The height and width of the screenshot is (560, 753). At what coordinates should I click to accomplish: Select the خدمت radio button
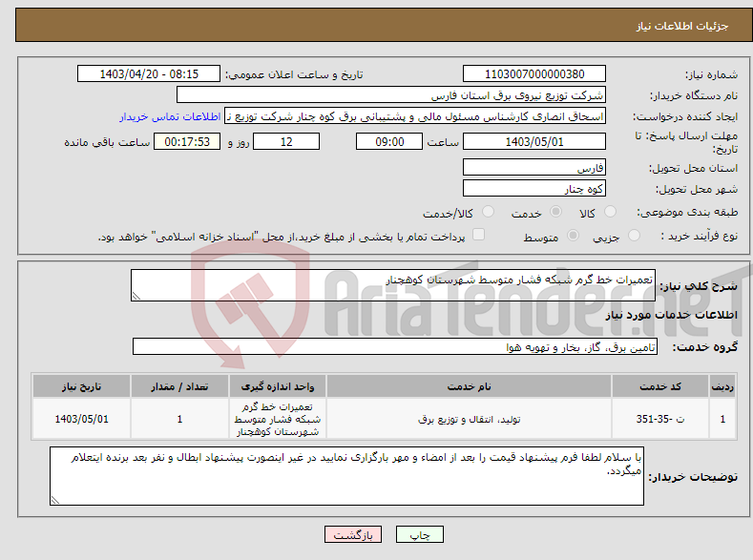click(x=555, y=212)
